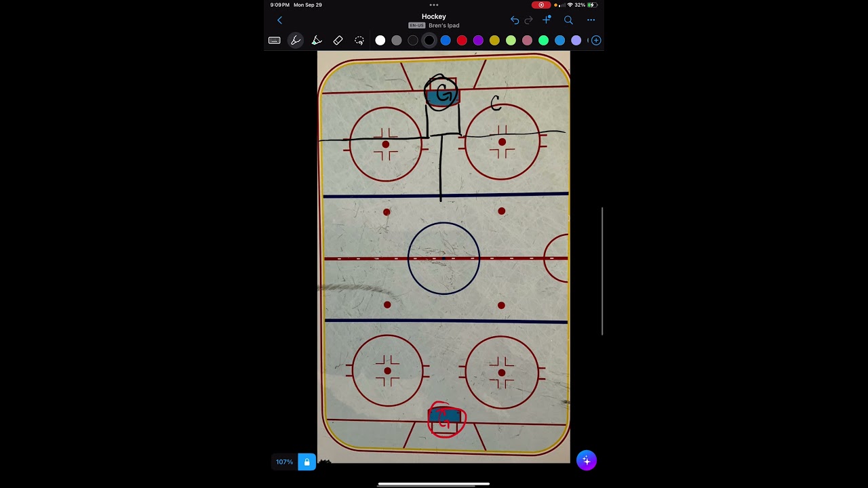Select the lasso selection tool
The height and width of the screenshot is (488, 868).
coord(359,41)
